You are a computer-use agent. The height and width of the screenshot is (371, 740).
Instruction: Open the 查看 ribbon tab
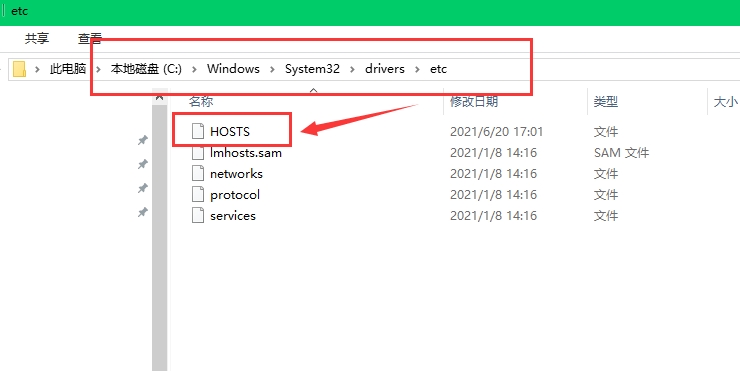90,38
